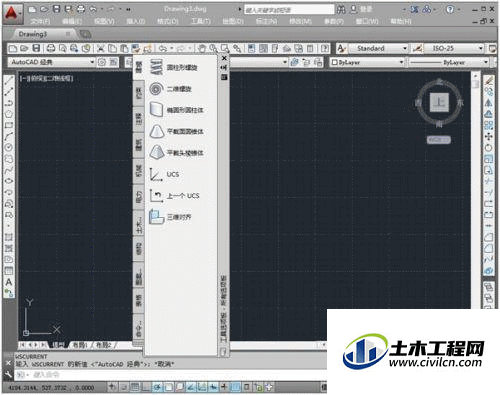Image resolution: width=500 pixels, height=395 pixels.
Task: Click Plot printer icon in standard toolbar
Action: click(51, 49)
